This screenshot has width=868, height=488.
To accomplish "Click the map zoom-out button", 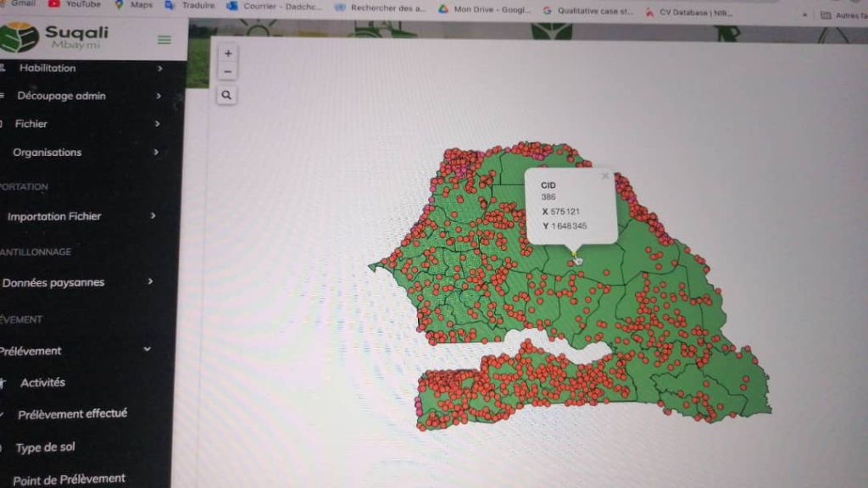I will pos(227,71).
